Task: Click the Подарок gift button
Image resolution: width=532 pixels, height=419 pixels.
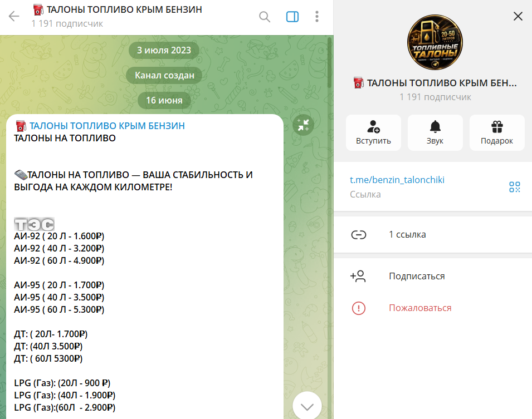Action: point(497,132)
